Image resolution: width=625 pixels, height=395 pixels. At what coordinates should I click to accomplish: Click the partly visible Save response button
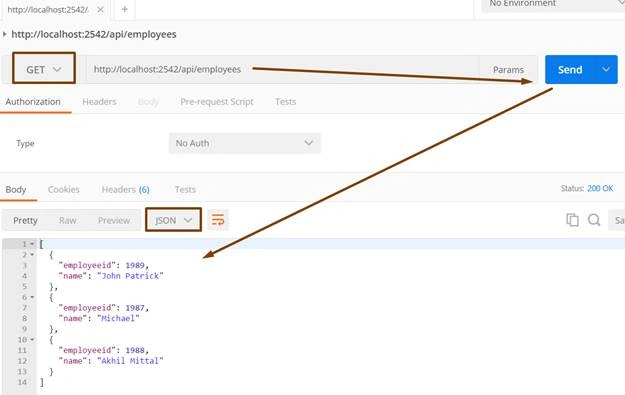pyautogui.click(x=617, y=220)
